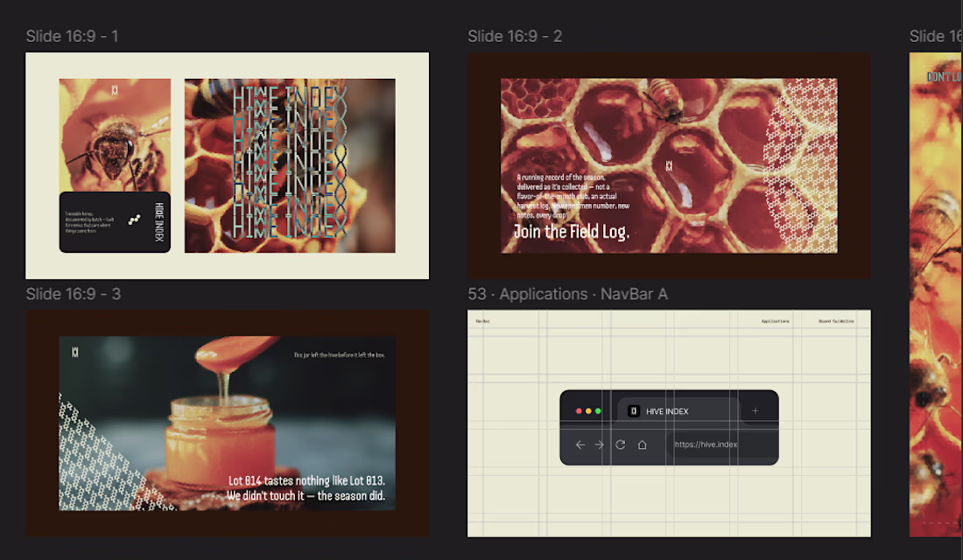
Task: Select the logo mark on the bee photo
Action: click(x=114, y=90)
